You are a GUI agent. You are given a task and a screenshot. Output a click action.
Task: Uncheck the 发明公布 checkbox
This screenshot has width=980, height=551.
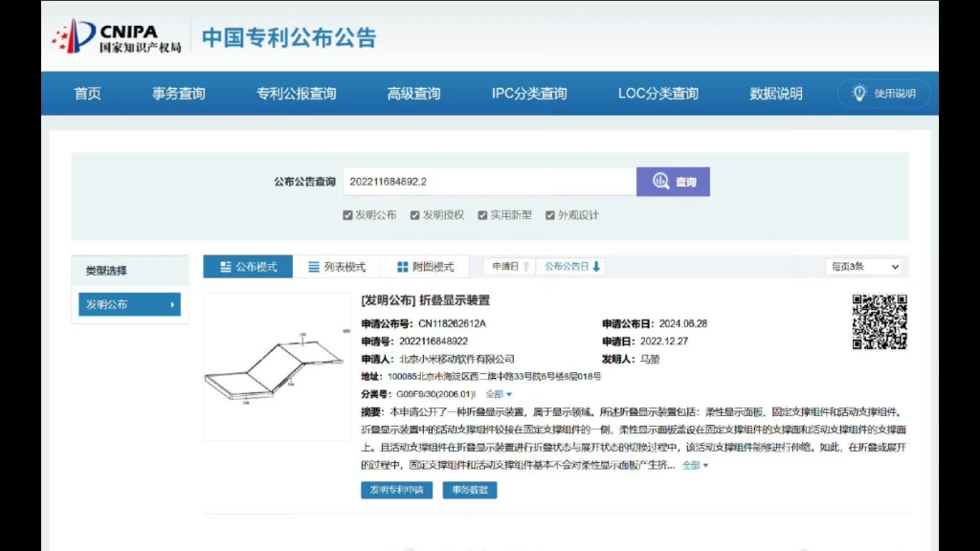click(x=346, y=214)
